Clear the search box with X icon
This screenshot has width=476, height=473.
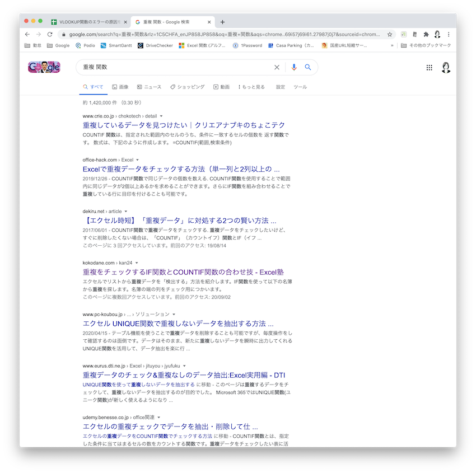pos(277,67)
